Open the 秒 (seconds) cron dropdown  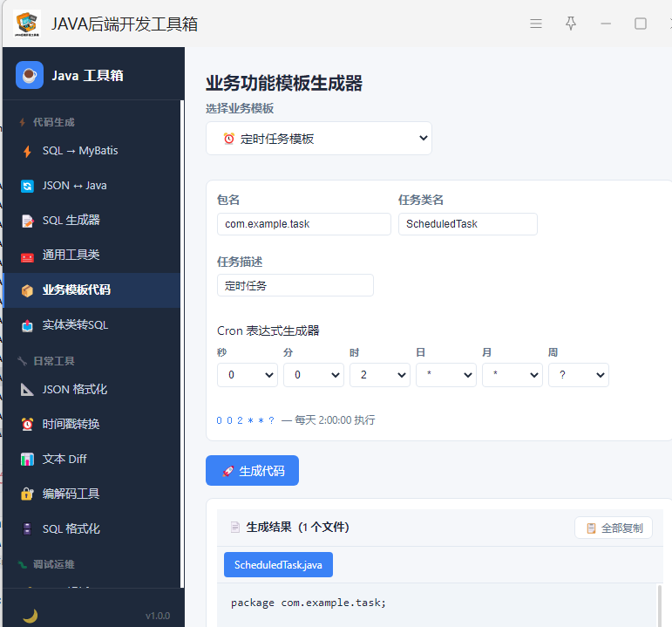pyautogui.click(x=248, y=375)
